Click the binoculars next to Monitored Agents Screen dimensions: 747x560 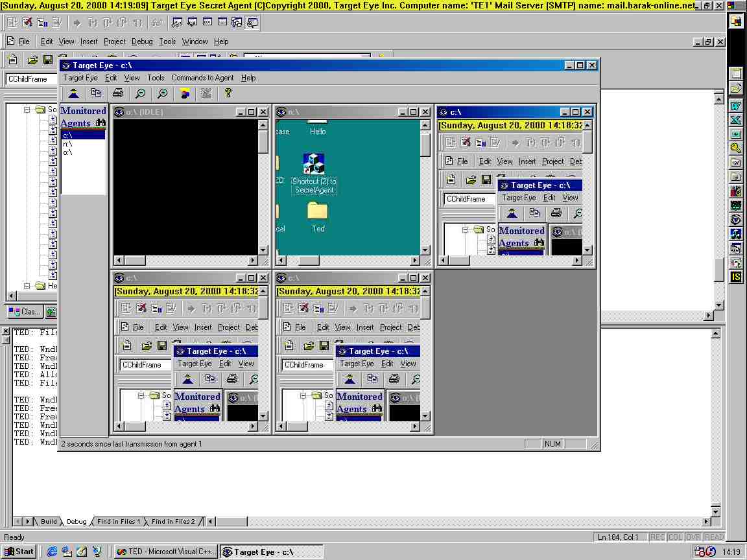pyautogui.click(x=101, y=123)
